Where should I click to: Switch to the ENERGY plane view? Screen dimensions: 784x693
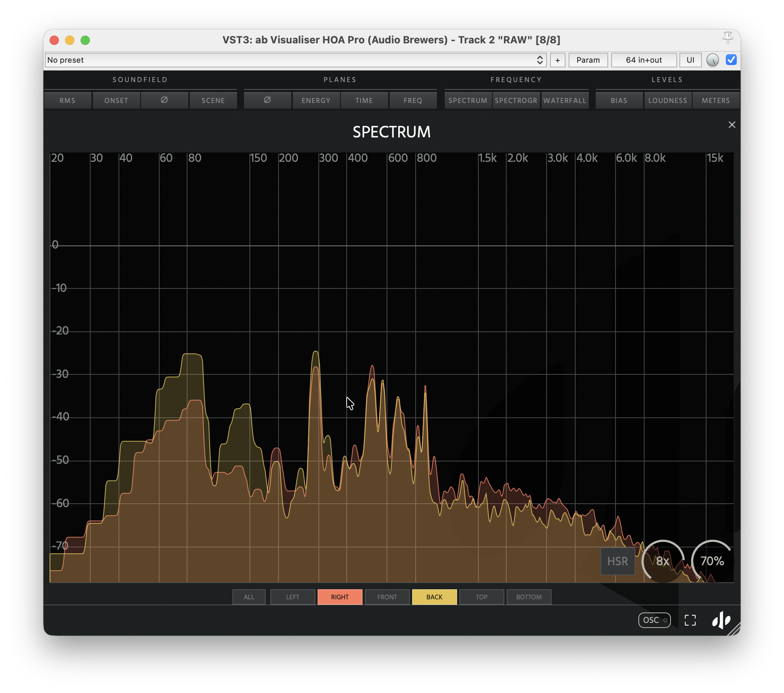[x=316, y=100]
